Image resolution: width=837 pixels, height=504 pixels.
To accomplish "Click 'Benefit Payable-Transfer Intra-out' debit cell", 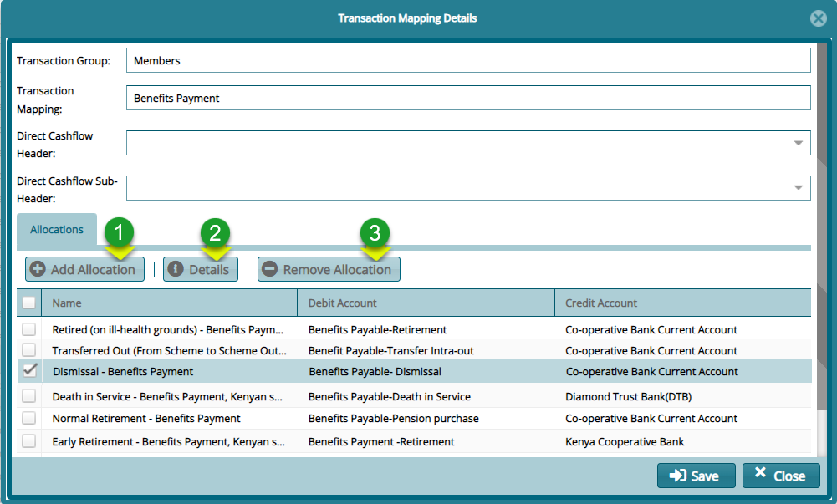I will click(x=390, y=350).
